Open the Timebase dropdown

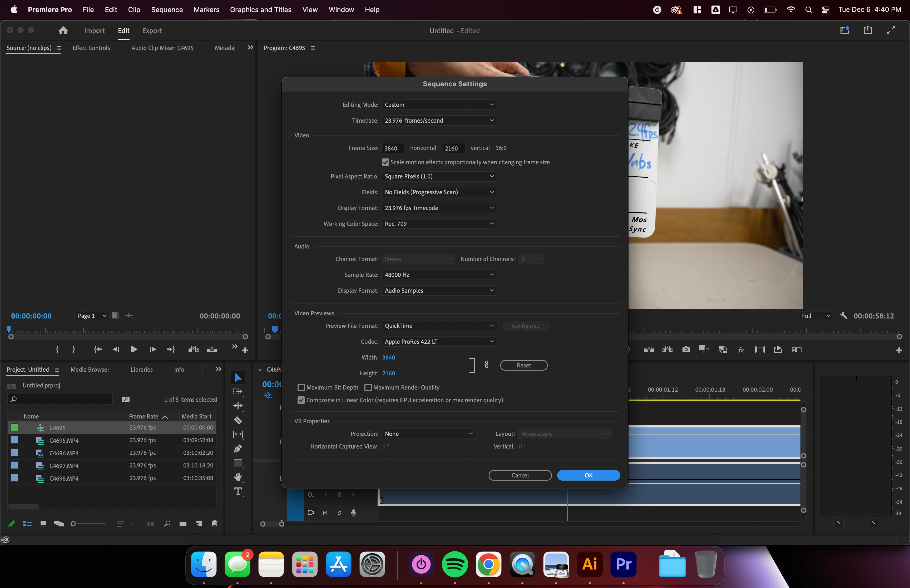pos(439,120)
